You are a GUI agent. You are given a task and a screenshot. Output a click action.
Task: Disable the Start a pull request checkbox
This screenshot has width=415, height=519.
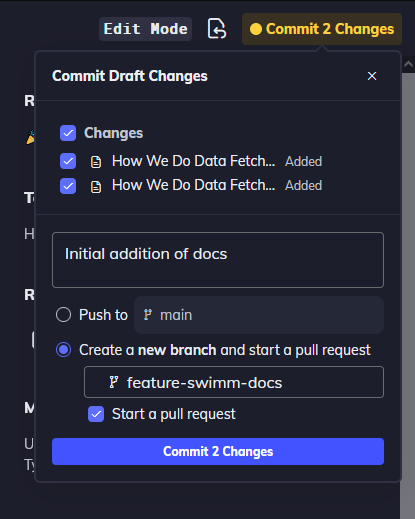click(96, 414)
